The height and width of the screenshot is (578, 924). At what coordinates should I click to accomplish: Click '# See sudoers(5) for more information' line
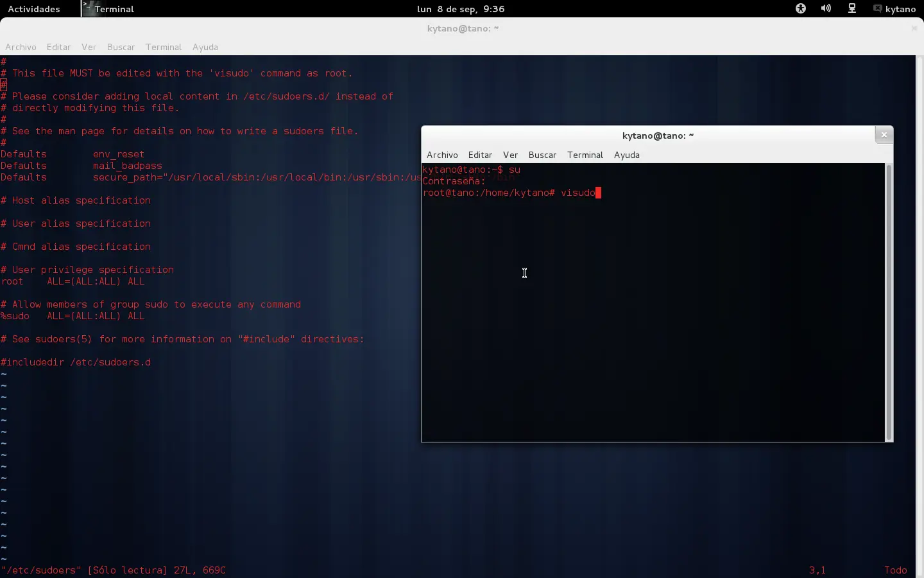tap(182, 339)
